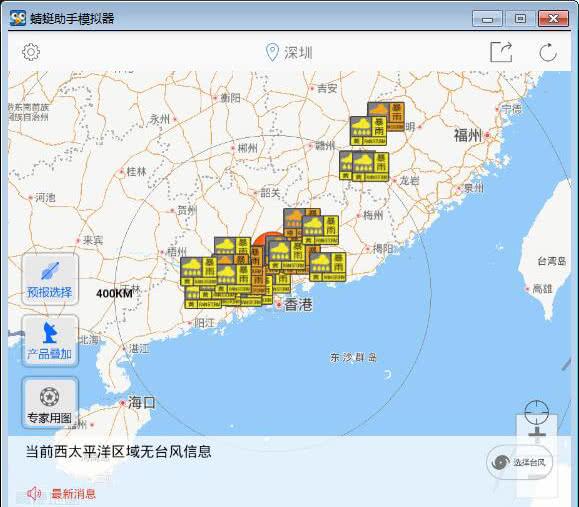579x507 pixels.
Task: Click the 吉安 city label
Action: tap(327, 88)
